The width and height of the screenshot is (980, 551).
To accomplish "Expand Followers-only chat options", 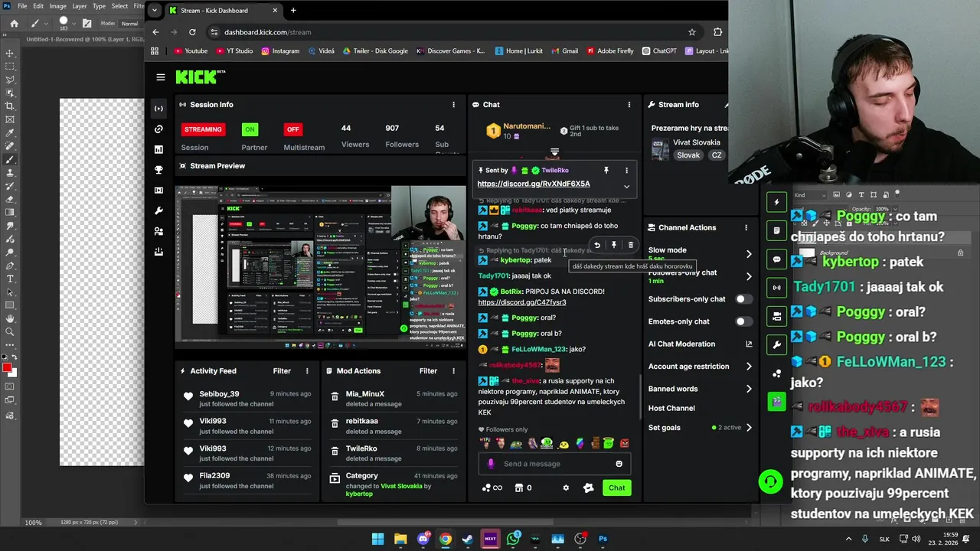I will 749,276.
